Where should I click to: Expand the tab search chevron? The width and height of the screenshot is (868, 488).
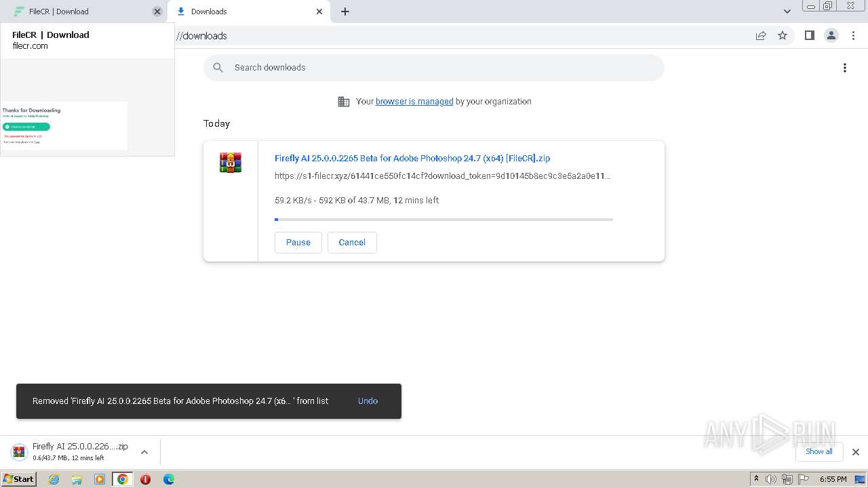pos(787,12)
